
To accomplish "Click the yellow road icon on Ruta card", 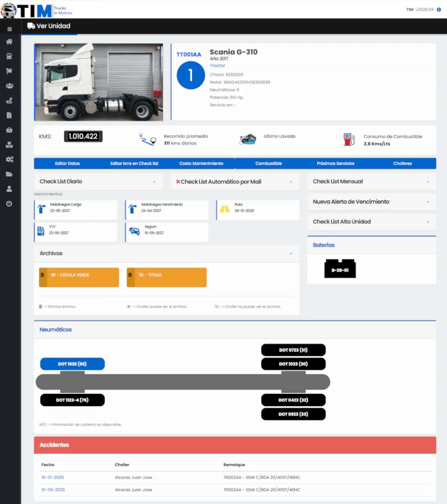I will tap(225, 209).
